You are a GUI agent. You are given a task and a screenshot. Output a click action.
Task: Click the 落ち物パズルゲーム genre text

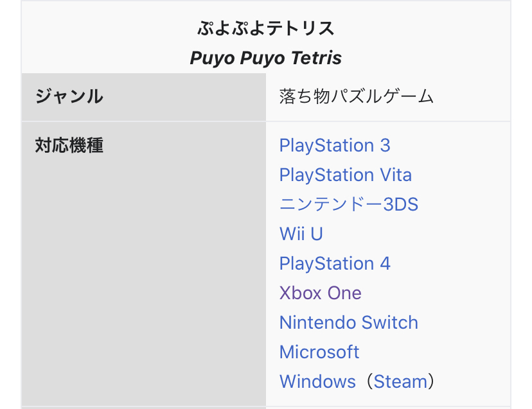(356, 97)
